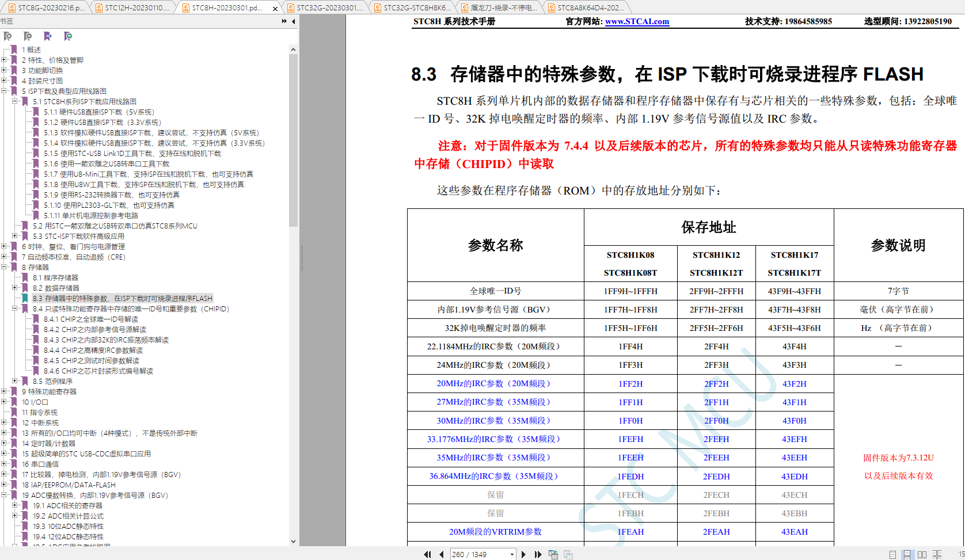
Task: Go to the first page
Action: click(x=427, y=554)
